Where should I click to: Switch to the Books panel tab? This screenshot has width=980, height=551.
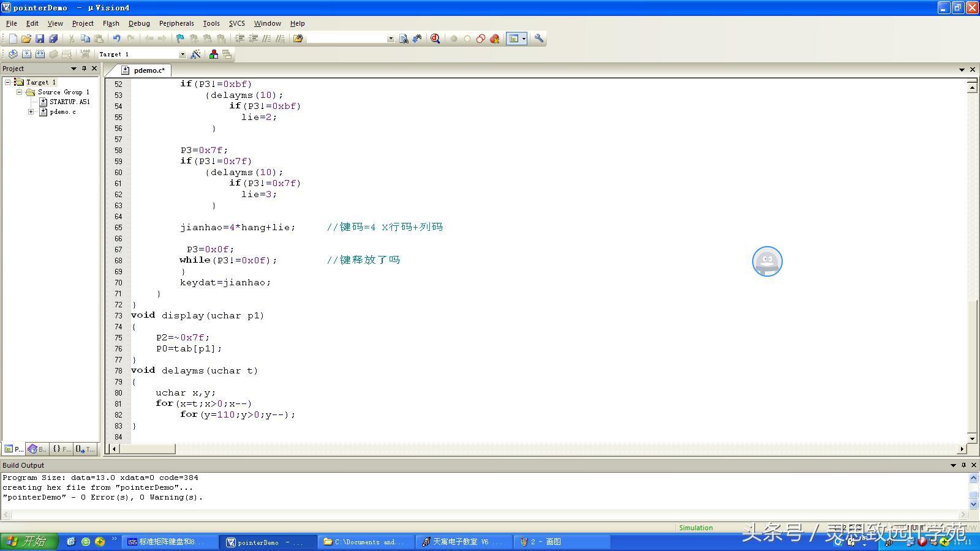(x=37, y=449)
